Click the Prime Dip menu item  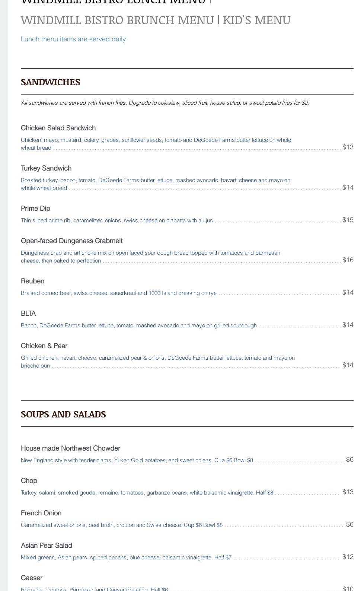coord(35,209)
